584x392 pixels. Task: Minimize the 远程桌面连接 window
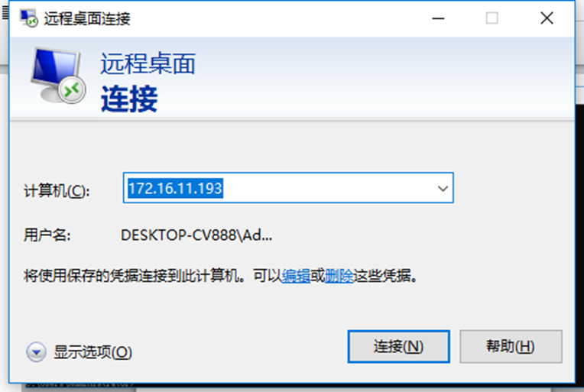[x=438, y=18]
